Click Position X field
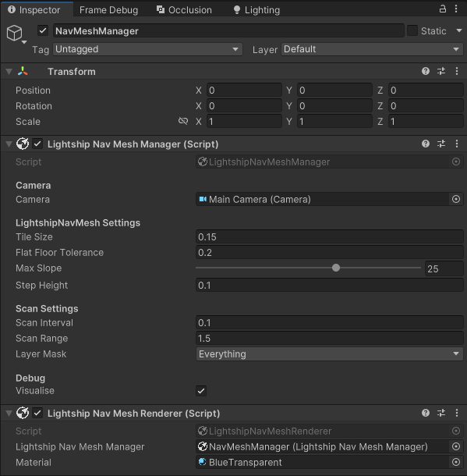The height and width of the screenshot is (476, 467). [244, 91]
